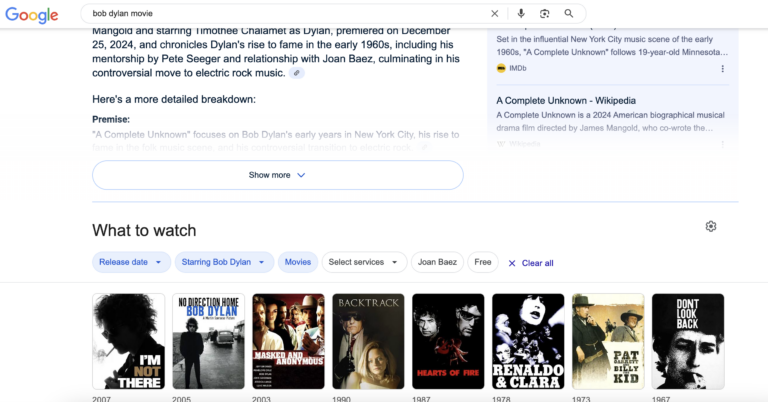
Task: Open What to watch settings gear
Action: coord(711,226)
